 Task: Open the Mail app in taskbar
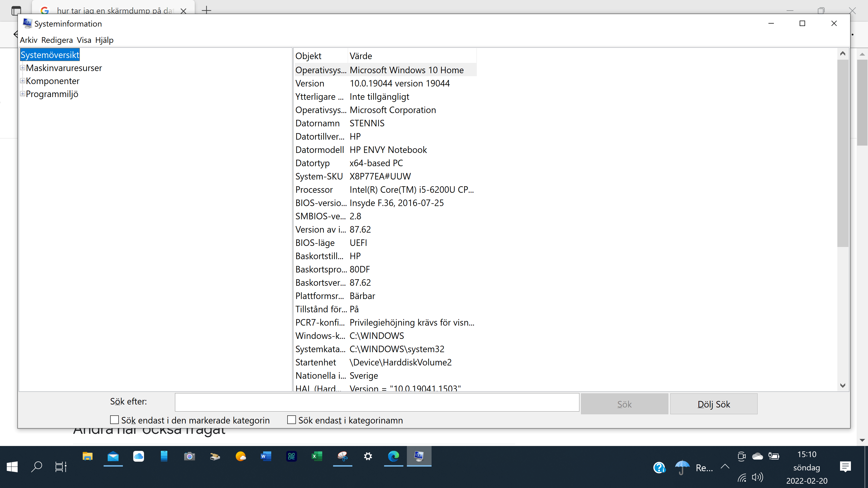pos(113,457)
